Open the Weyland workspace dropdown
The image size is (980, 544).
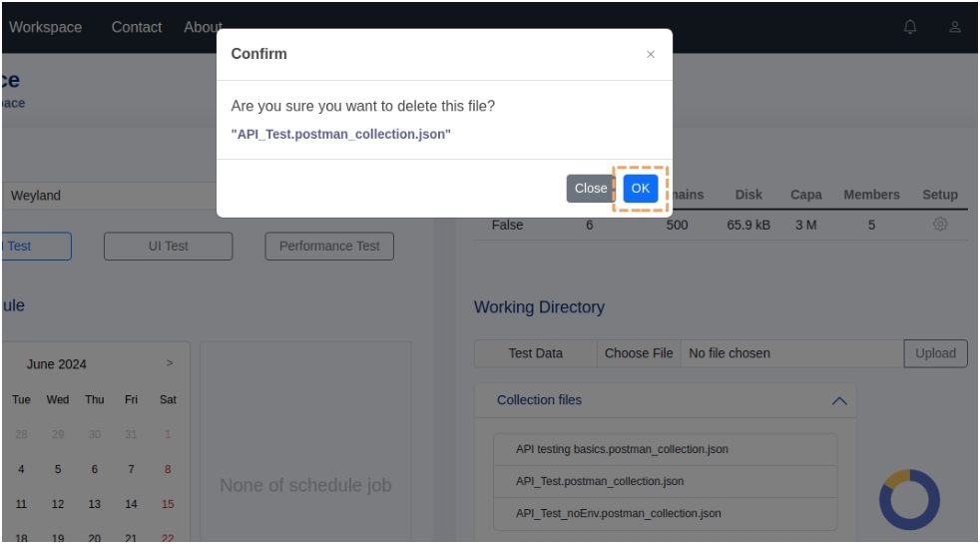[110, 196]
